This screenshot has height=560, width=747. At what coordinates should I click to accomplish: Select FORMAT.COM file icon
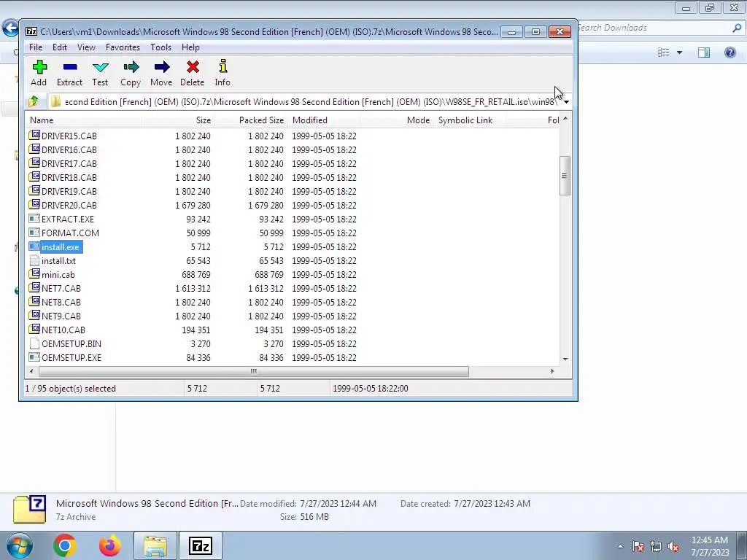click(34, 233)
